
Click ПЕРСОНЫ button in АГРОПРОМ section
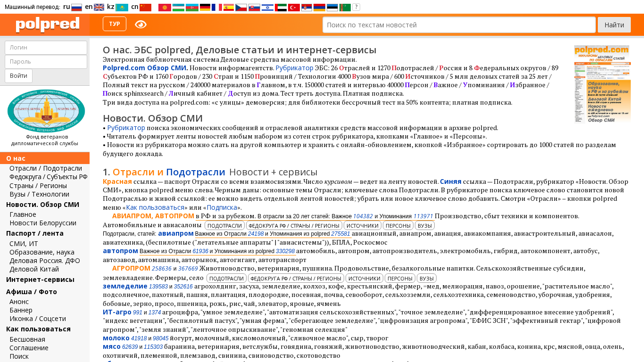(400, 278)
